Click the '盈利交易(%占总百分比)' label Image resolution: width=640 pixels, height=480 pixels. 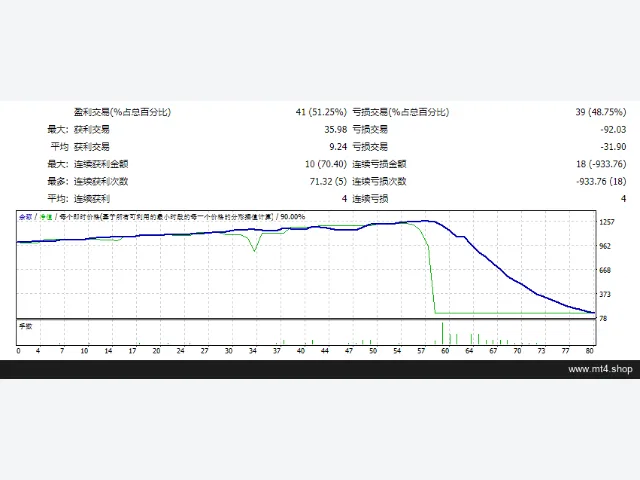coord(122,112)
